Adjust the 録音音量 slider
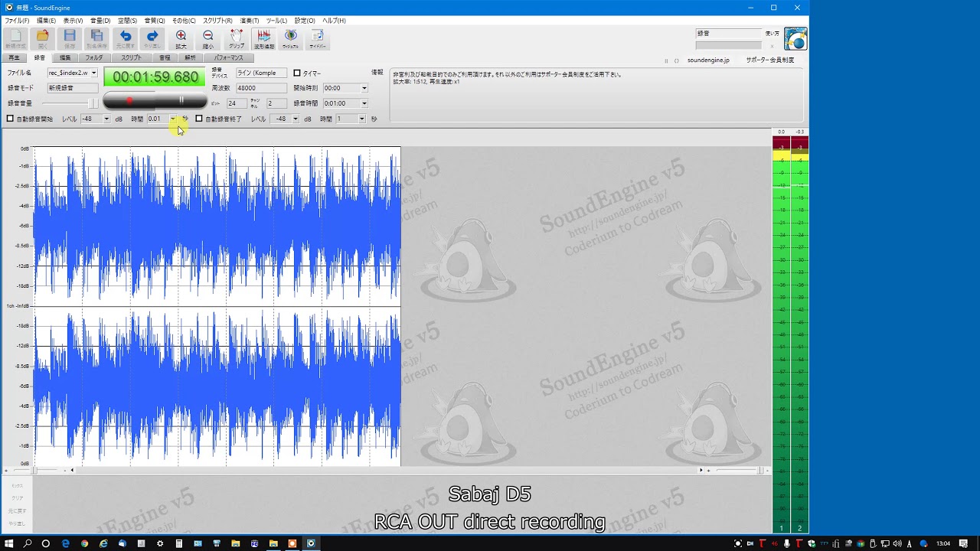 tap(70, 103)
